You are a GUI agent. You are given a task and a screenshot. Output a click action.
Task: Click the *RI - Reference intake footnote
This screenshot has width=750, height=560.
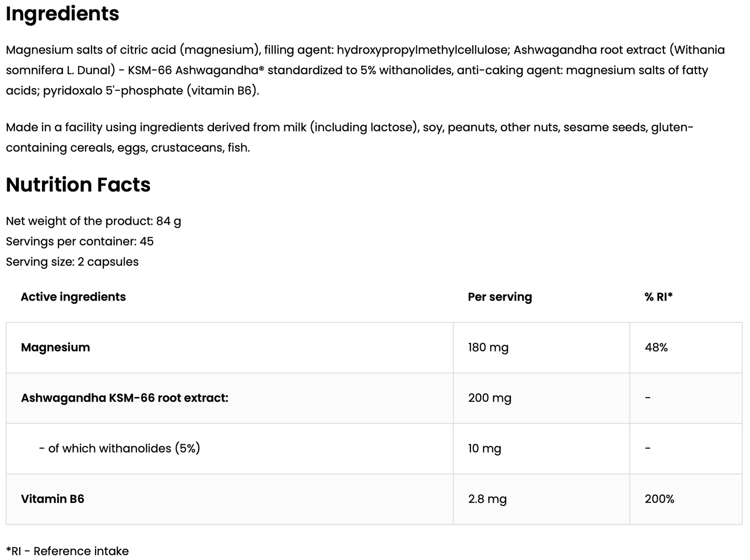click(x=67, y=551)
